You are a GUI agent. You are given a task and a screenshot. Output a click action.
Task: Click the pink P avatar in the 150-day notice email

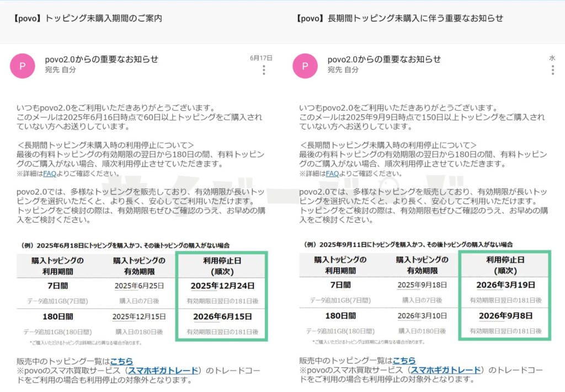pyautogui.click(x=305, y=66)
